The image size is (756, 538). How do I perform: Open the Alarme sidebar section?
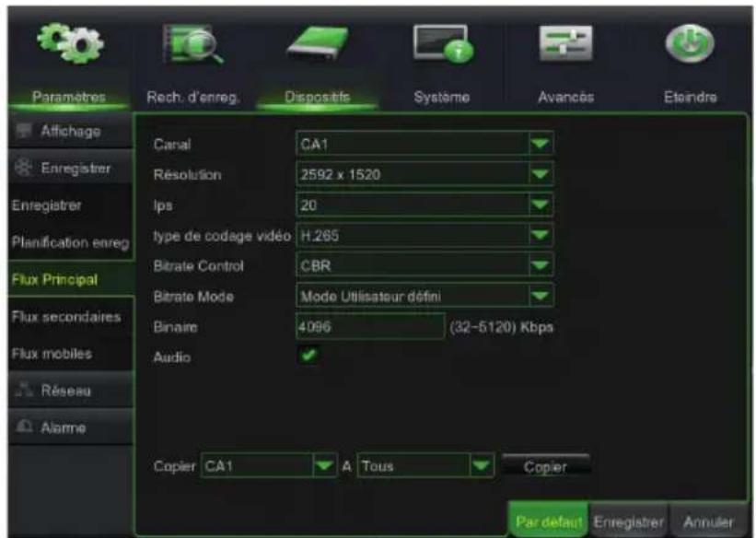(x=70, y=427)
